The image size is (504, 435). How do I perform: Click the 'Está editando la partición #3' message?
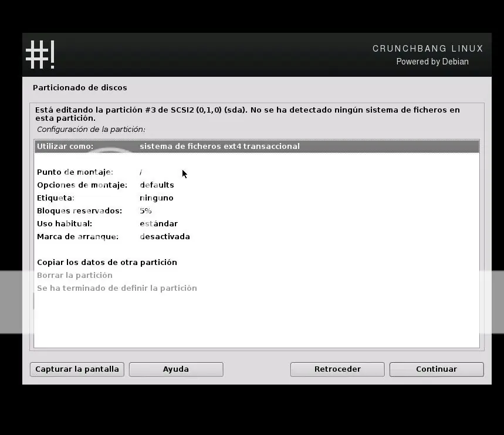(248, 114)
